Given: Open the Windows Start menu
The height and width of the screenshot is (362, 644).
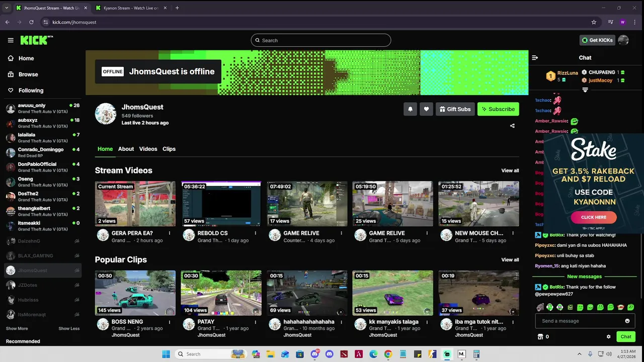Looking at the screenshot, I should point(166,354).
